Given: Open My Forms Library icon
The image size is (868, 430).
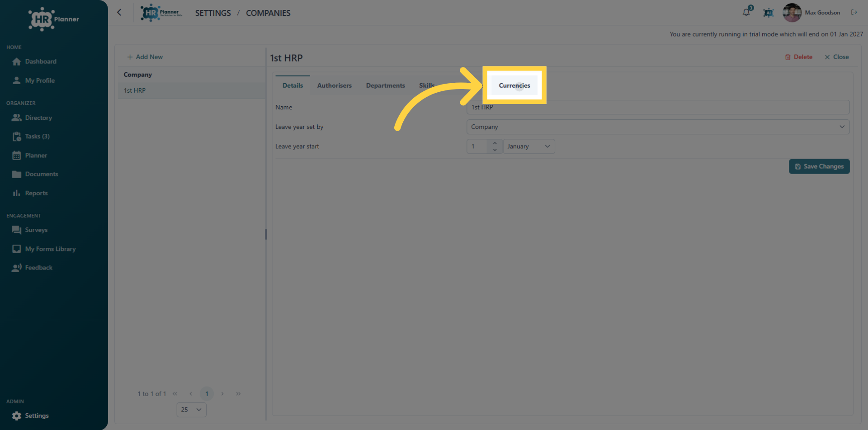Looking at the screenshot, I should click(x=17, y=249).
